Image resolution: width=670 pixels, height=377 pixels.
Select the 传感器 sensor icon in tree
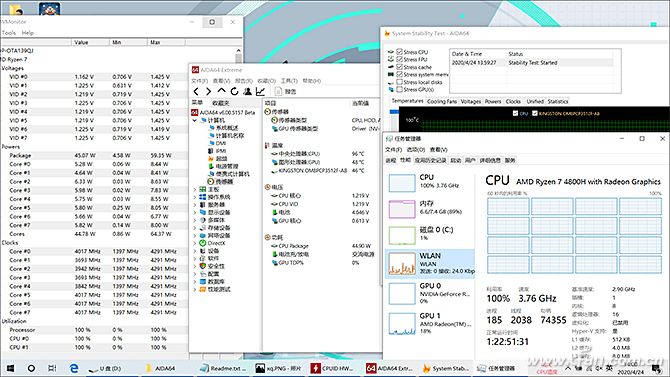(211, 181)
